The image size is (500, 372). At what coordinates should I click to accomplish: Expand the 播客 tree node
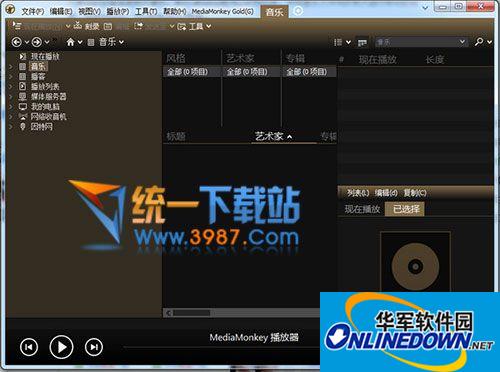point(11,77)
